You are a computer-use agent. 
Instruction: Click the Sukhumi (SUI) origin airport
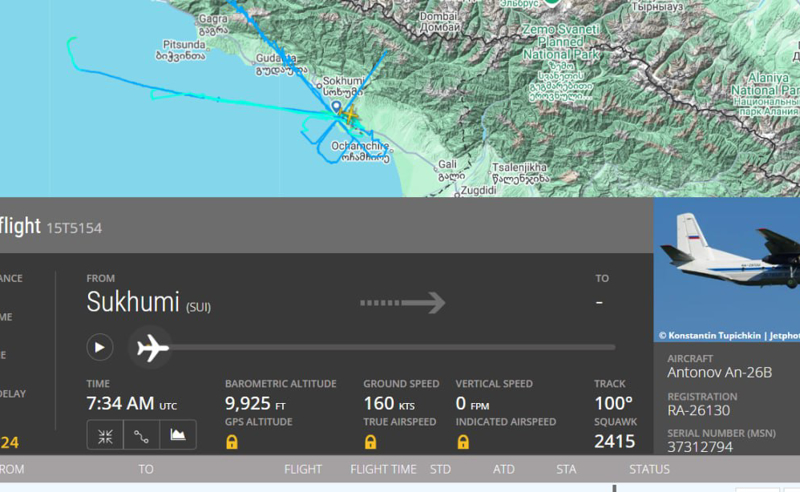pyautogui.click(x=148, y=303)
